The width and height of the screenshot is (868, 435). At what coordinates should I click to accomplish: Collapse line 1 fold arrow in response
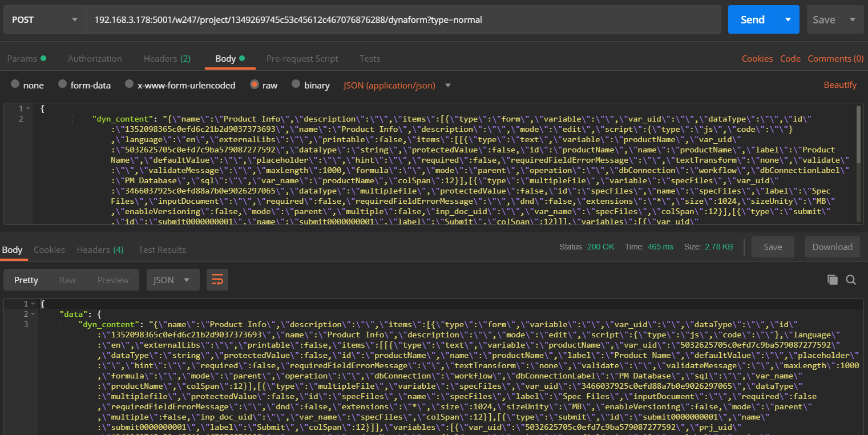pos(33,304)
